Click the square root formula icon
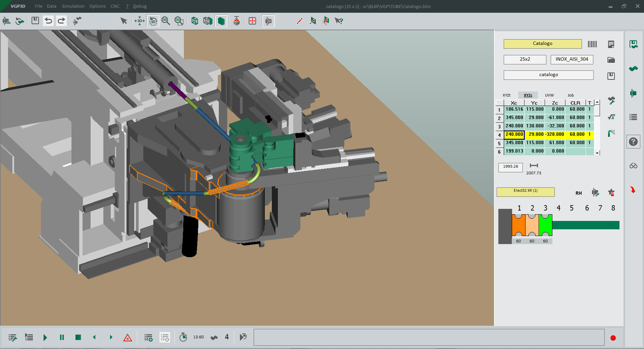Image resolution: width=644 pixels, height=349 pixels. pyautogui.click(x=611, y=117)
